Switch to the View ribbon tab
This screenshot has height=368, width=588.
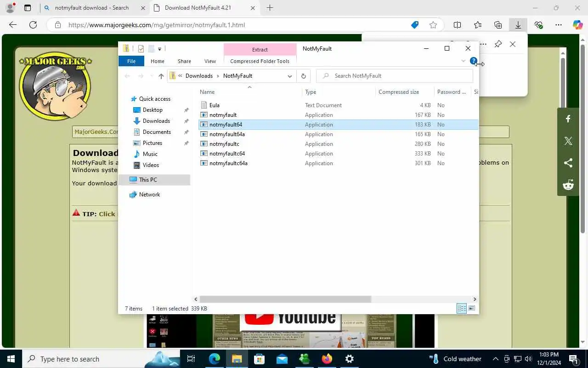(x=210, y=61)
